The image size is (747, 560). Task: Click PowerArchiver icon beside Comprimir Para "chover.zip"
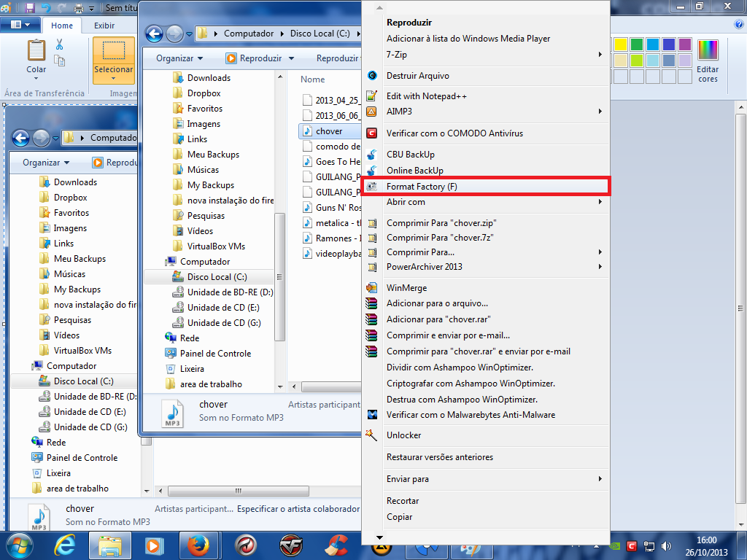coord(373,223)
